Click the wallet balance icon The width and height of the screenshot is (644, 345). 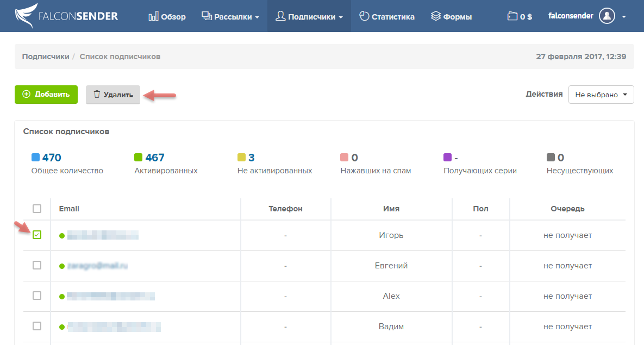click(x=512, y=16)
